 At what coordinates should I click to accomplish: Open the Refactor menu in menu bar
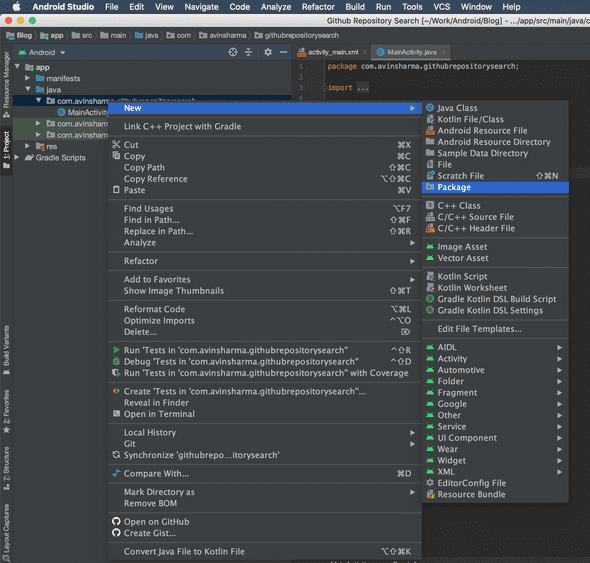[x=318, y=7]
